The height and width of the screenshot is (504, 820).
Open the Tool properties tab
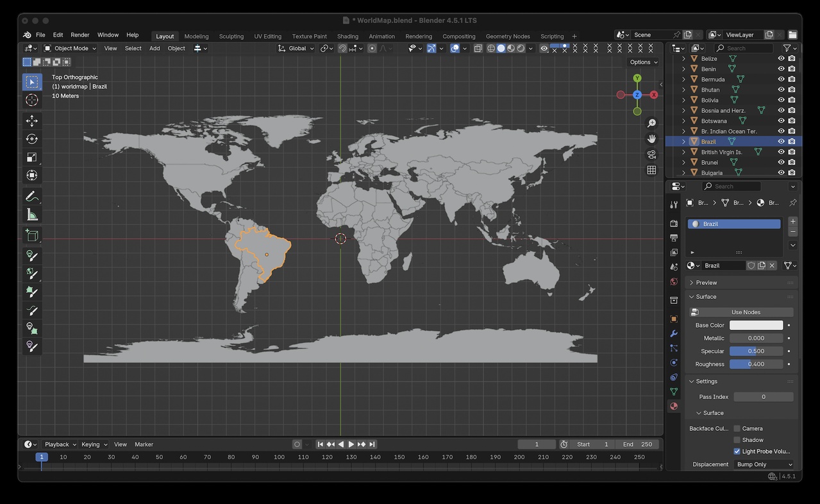click(x=674, y=205)
